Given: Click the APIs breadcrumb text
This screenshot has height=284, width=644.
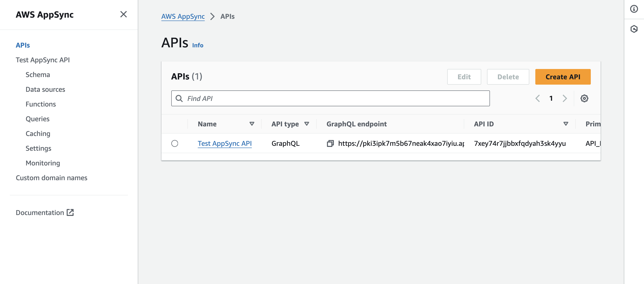Looking at the screenshot, I should (x=227, y=17).
